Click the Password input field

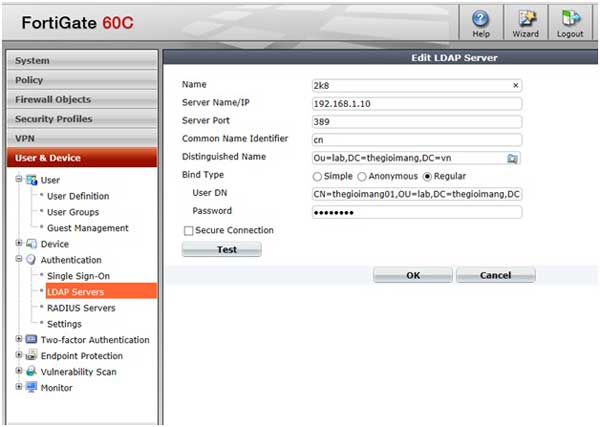(417, 212)
